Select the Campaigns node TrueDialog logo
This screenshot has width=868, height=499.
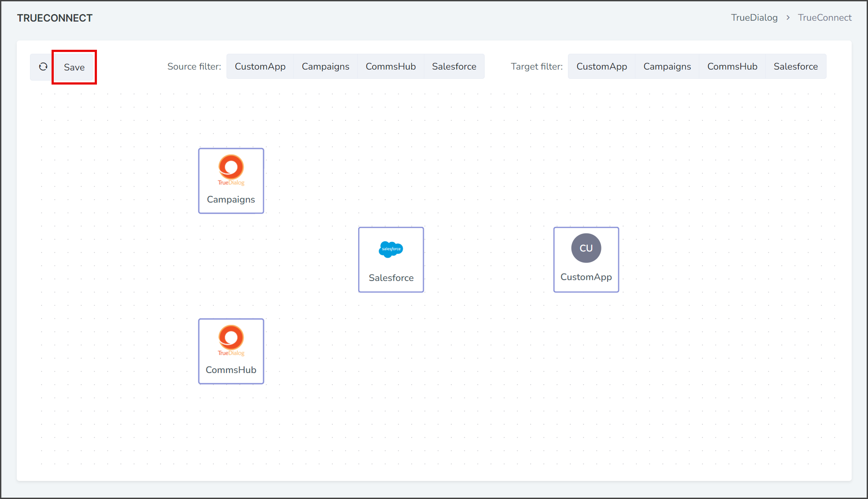(x=231, y=170)
